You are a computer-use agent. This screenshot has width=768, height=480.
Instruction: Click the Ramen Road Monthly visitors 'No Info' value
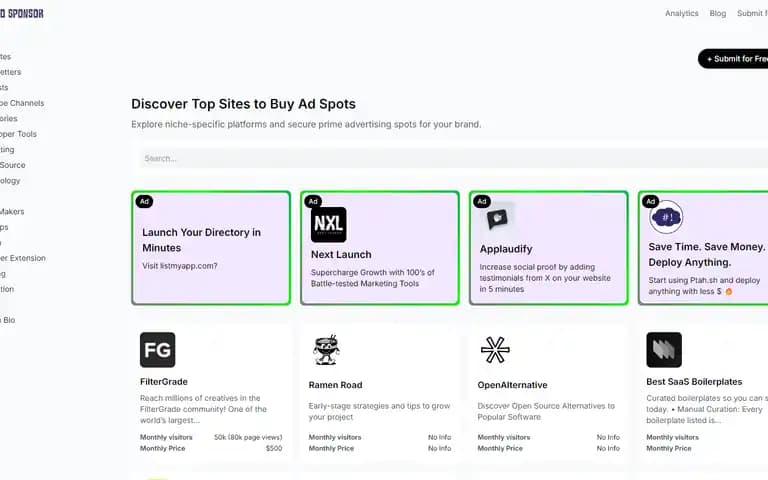pyautogui.click(x=439, y=437)
